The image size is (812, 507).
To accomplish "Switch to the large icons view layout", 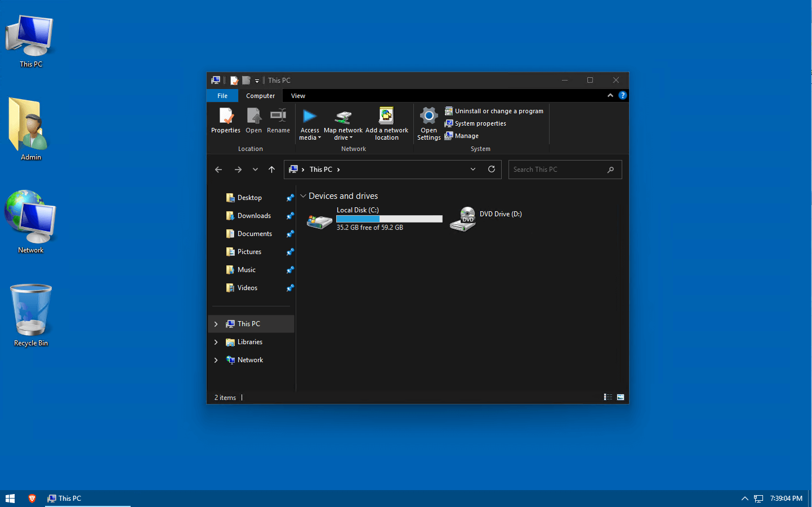I will tap(621, 397).
